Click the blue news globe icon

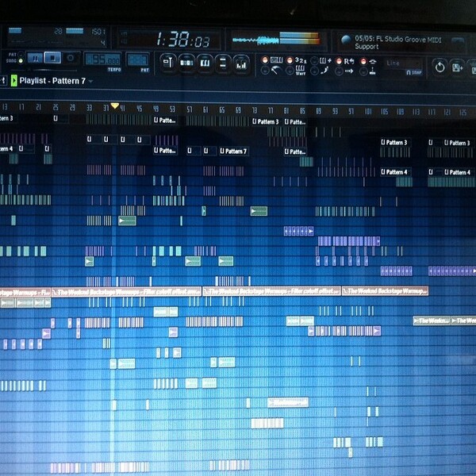[x=345, y=40]
